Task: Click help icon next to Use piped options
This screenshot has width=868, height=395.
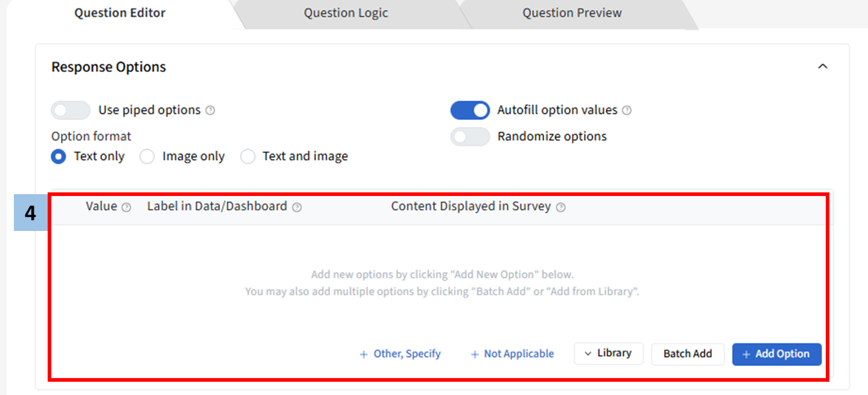Action: click(x=210, y=110)
